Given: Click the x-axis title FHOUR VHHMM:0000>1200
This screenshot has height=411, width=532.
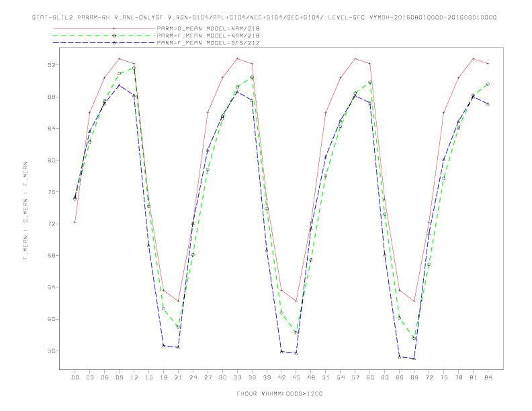Looking at the screenshot, I should pos(279,394).
